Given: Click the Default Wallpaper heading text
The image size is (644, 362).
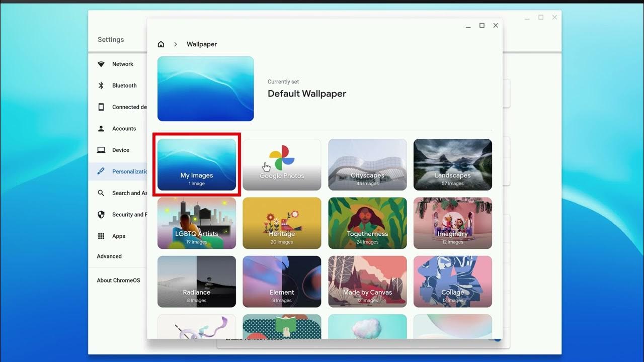Looking at the screenshot, I should [x=307, y=94].
